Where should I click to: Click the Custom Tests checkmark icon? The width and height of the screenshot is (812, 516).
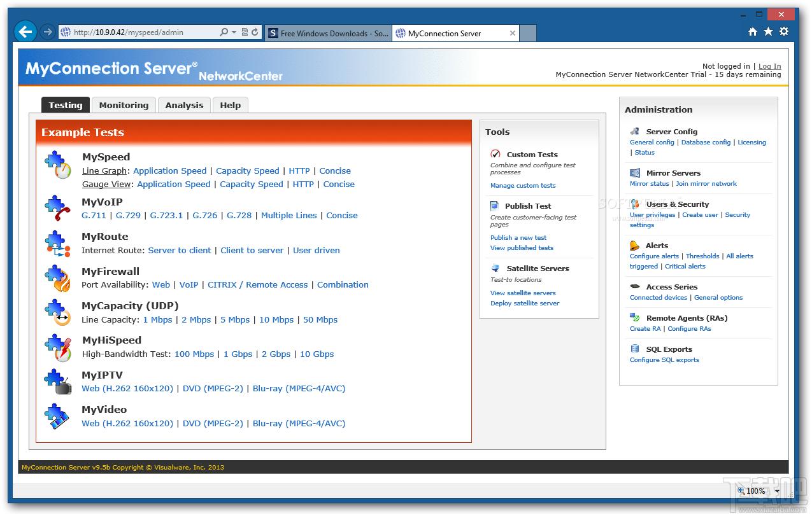[495, 154]
